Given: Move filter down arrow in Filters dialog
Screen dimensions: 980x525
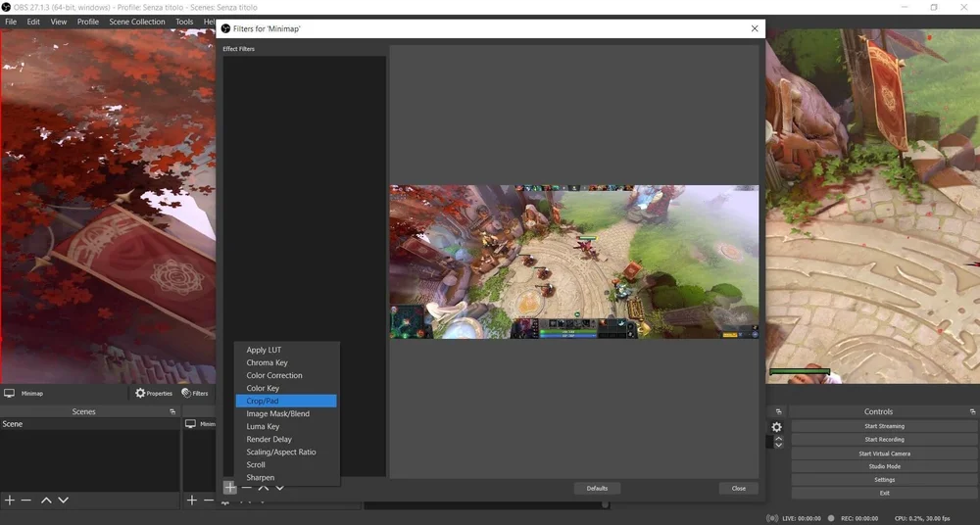Looking at the screenshot, I should (280, 488).
